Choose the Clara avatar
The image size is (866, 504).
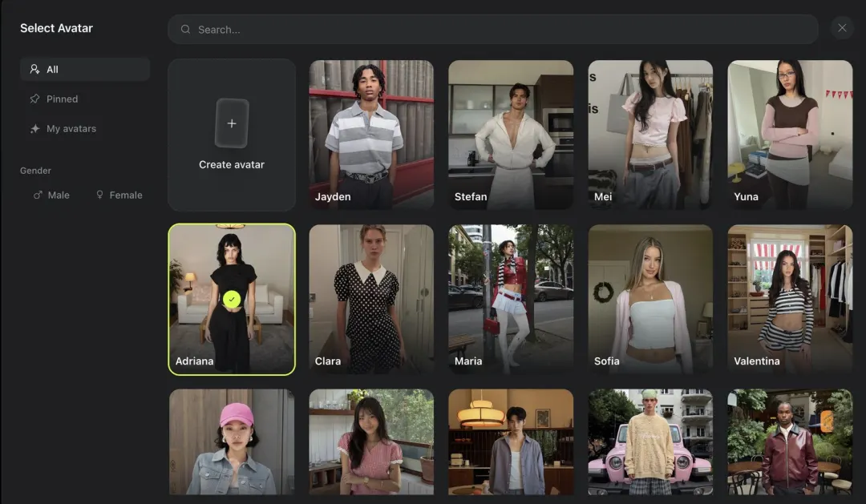[371, 299]
